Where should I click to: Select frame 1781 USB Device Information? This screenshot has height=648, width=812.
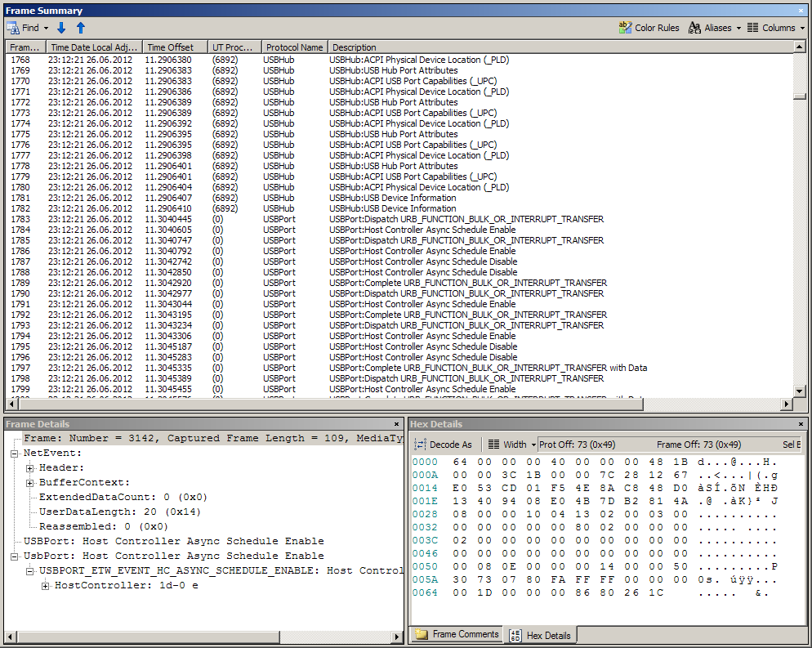399,198
